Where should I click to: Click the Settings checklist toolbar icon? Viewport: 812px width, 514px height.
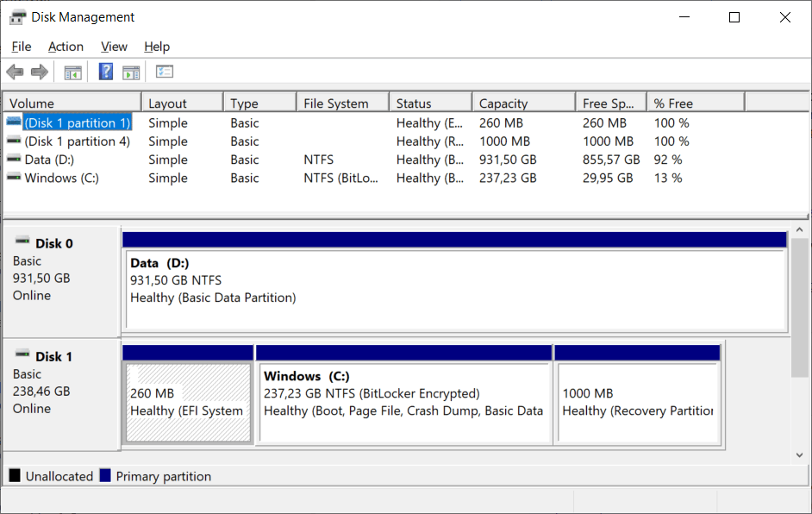[x=165, y=72]
